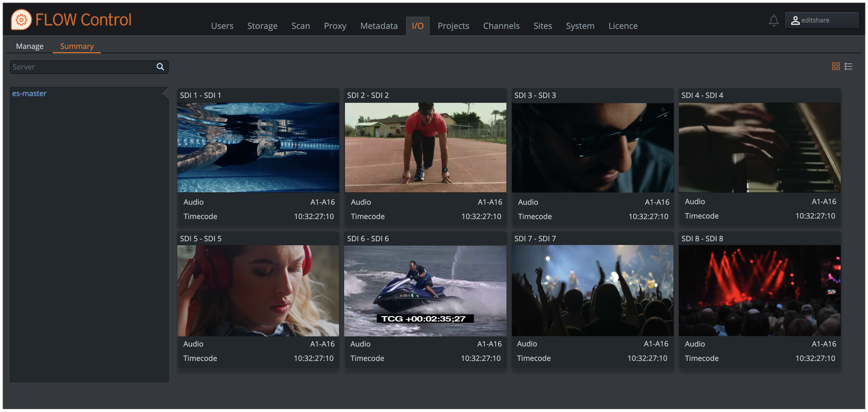Open the Channels menu
868x412 pixels.
click(x=501, y=26)
